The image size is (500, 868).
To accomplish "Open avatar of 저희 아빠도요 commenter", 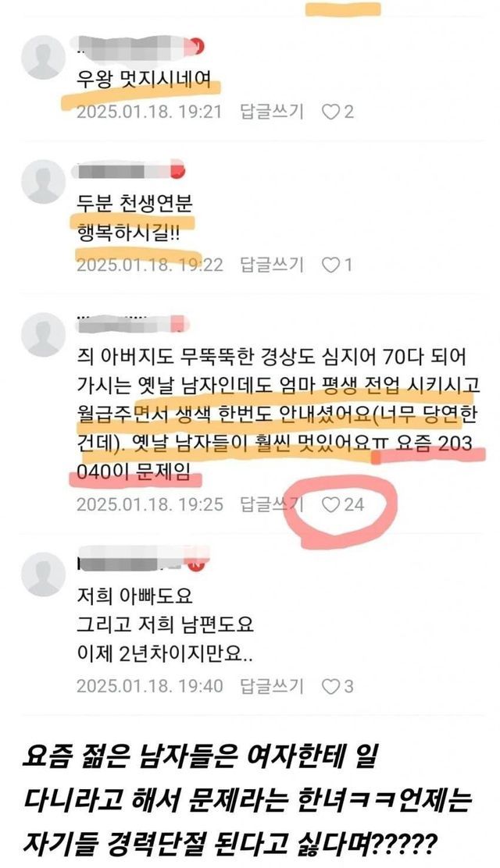I will pos(43,574).
